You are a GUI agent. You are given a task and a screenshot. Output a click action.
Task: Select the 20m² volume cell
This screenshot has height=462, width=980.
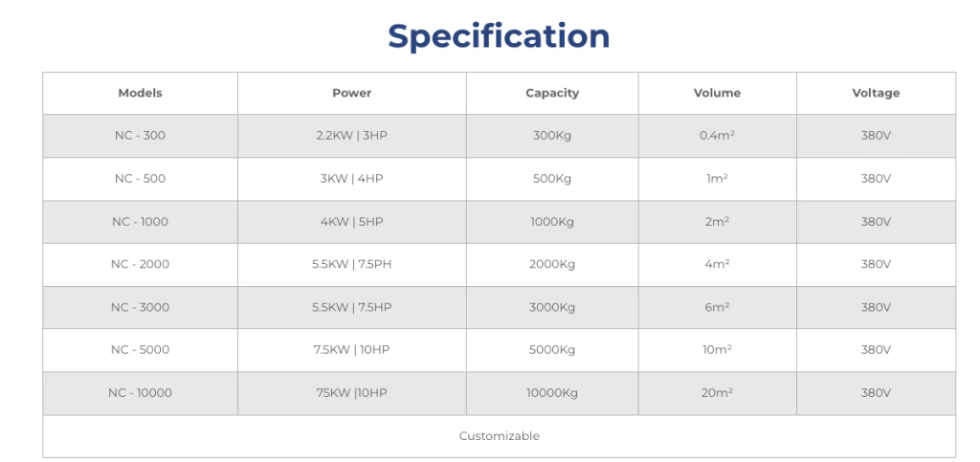pos(717,393)
